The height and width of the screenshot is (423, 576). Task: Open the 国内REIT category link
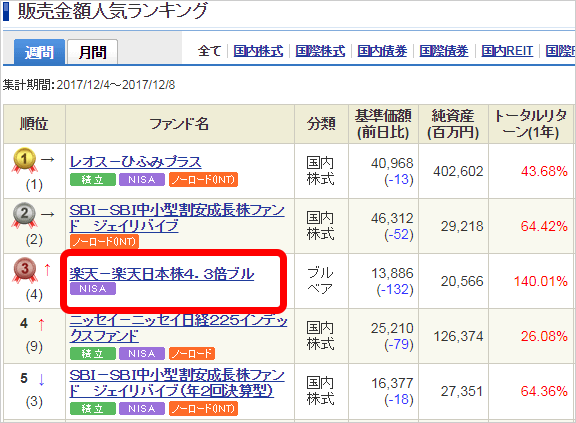(x=507, y=51)
